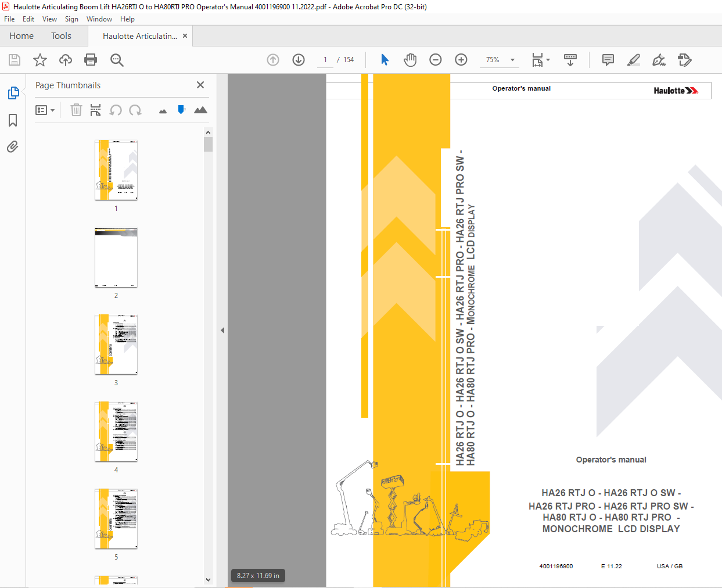The width and height of the screenshot is (722, 588).
Task: Open thumbnails options menu dropdown
Action: (x=45, y=110)
